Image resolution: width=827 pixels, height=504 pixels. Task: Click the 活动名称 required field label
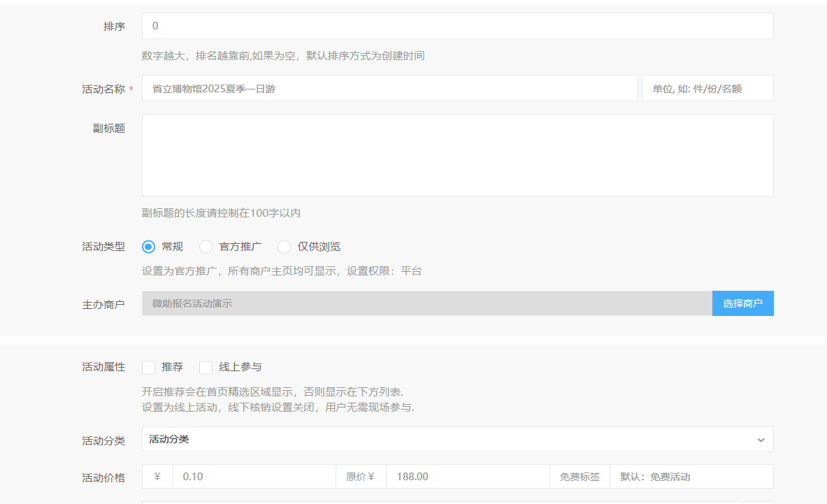tap(103, 89)
